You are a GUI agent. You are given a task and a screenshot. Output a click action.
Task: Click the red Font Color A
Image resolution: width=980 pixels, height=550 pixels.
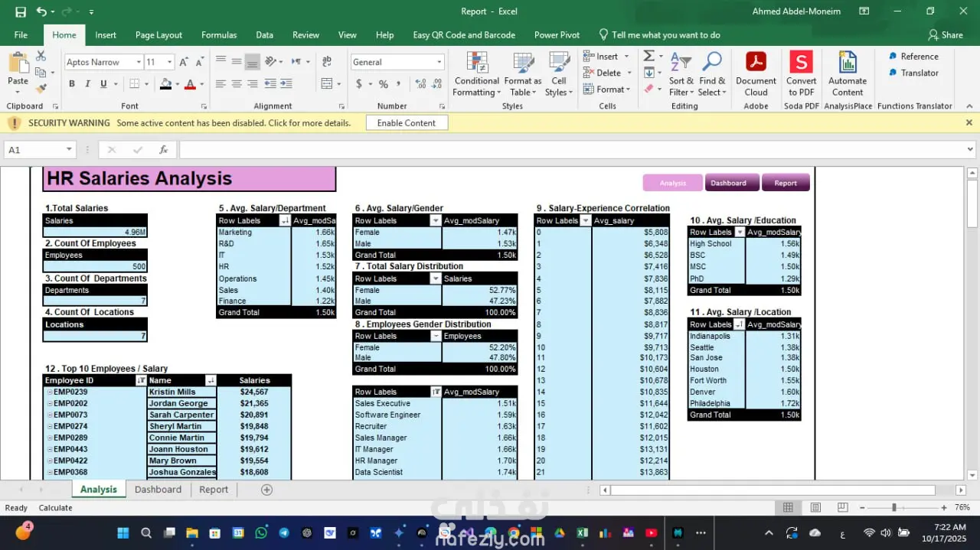click(x=190, y=84)
